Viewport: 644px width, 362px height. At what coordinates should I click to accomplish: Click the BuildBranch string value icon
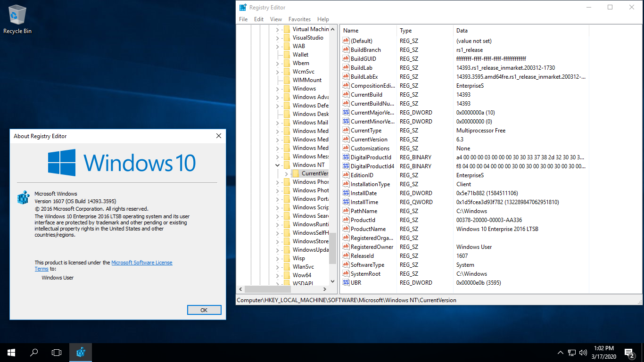point(346,49)
